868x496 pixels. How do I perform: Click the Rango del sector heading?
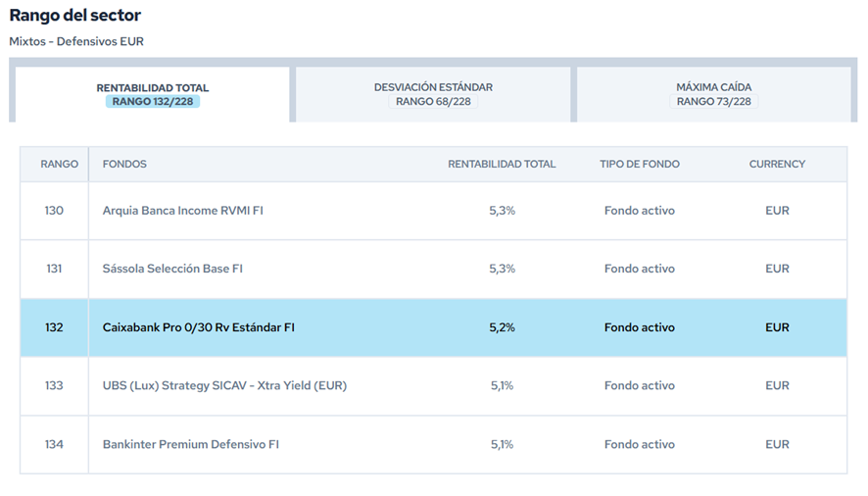(75, 15)
